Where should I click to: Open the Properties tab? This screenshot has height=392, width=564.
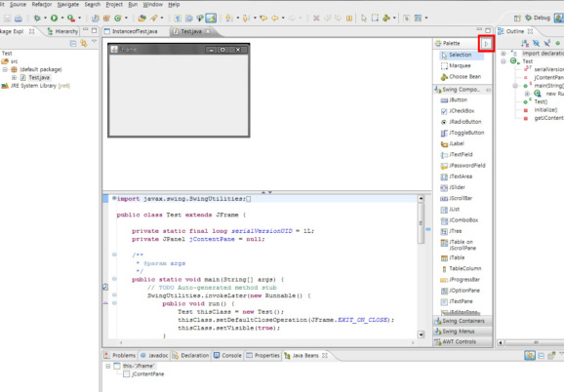click(262, 355)
